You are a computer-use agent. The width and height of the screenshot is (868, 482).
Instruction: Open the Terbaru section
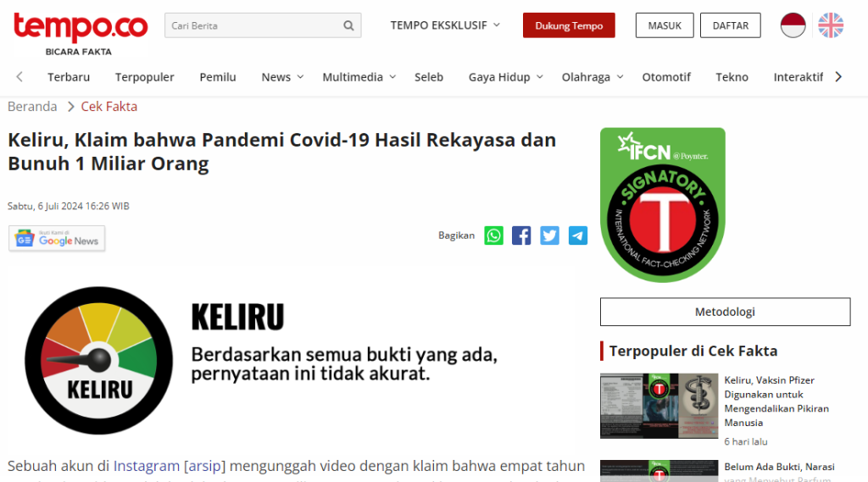[x=69, y=77]
